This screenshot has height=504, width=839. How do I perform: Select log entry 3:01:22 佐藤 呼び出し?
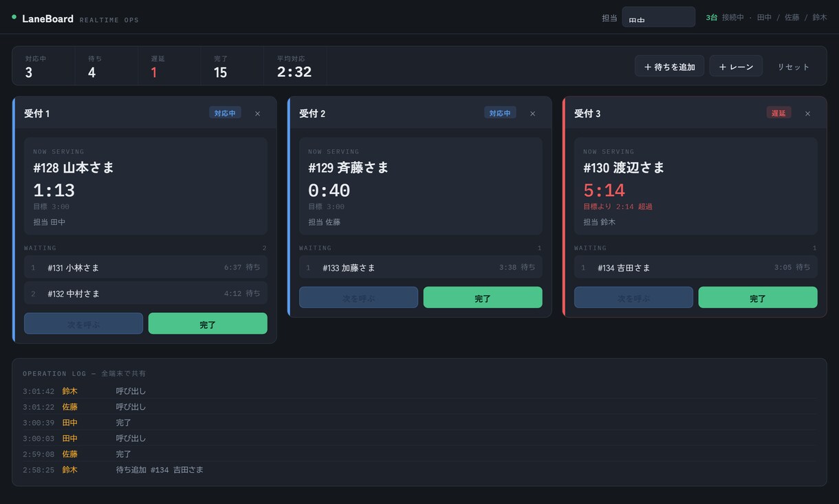(x=419, y=407)
